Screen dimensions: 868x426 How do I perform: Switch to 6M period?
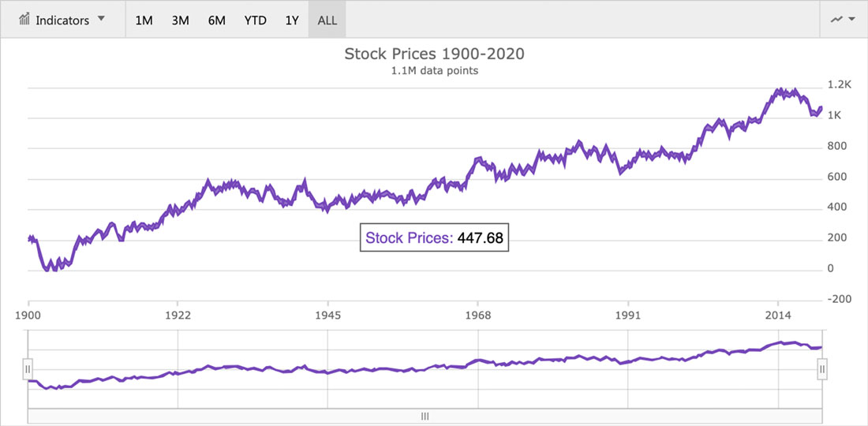coord(217,21)
